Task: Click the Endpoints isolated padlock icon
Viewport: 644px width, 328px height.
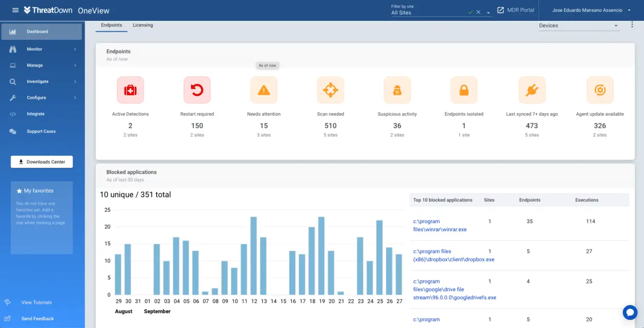Action: [463, 90]
